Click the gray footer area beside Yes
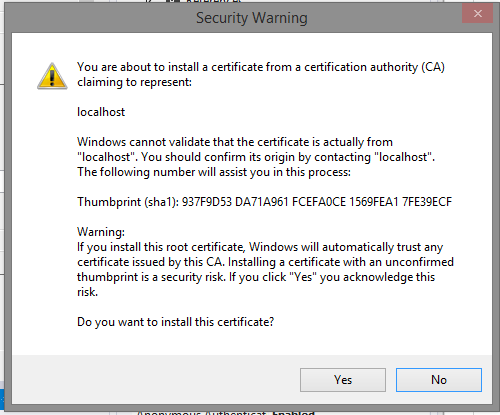500x415 pixels. [x=156, y=380]
